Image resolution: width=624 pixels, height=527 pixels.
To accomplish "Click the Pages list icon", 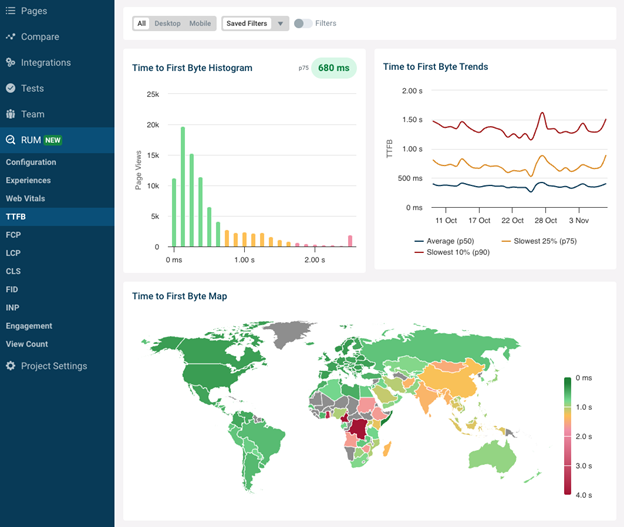I will click(10, 11).
